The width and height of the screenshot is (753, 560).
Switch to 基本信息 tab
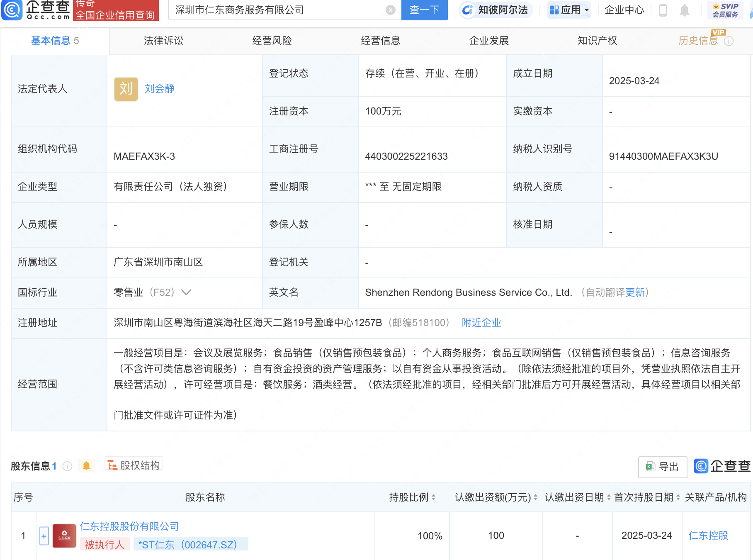(55, 41)
